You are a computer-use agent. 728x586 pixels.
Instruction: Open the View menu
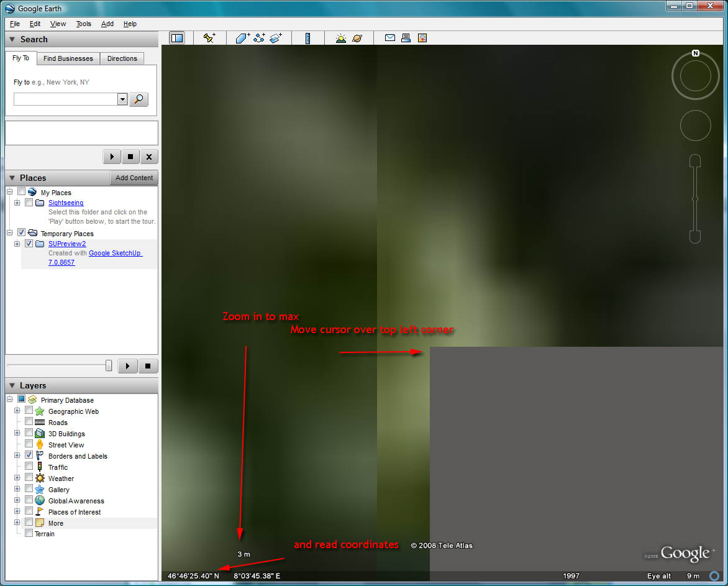(58, 24)
